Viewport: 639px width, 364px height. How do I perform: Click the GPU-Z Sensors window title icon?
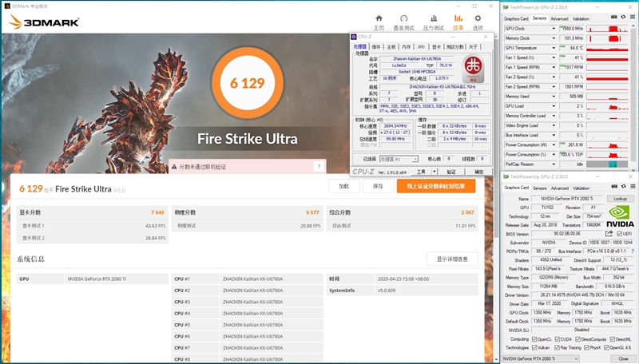(506, 7)
